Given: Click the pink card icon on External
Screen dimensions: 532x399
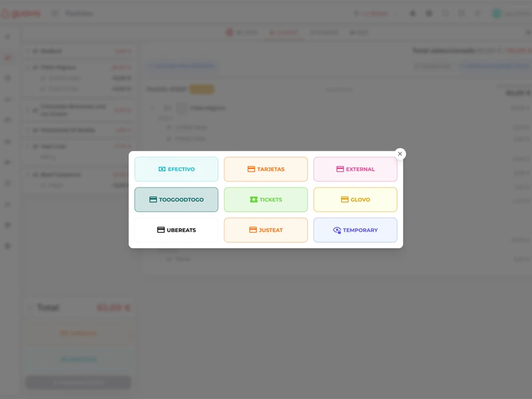Looking at the screenshot, I should coord(340,170).
